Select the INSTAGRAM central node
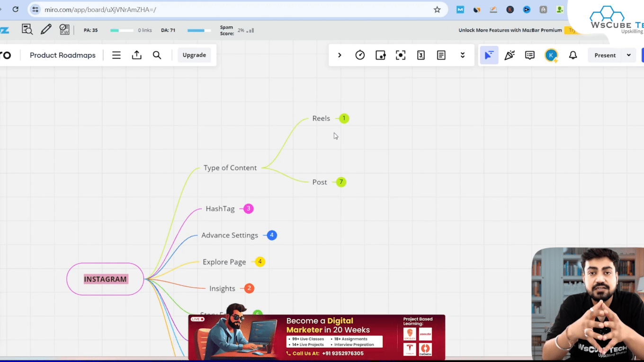Viewport: 644px width, 362px height. (x=105, y=279)
